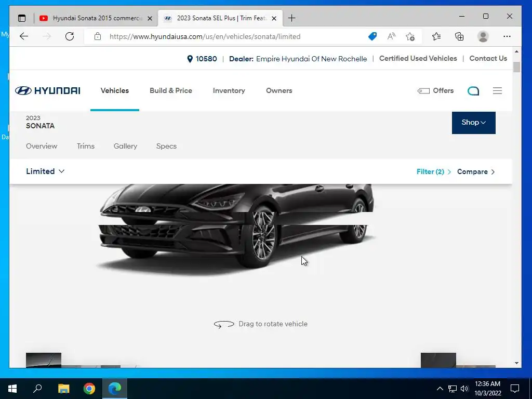Image resolution: width=532 pixels, height=399 pixels.
Task: Open the notifications action center
Action: click(515, 389)
